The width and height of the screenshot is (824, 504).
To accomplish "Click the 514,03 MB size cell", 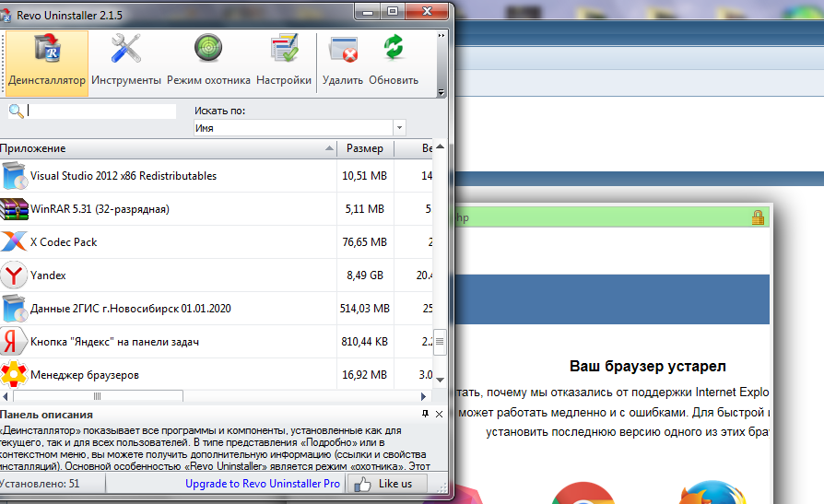I will click(x=365, y=308).
